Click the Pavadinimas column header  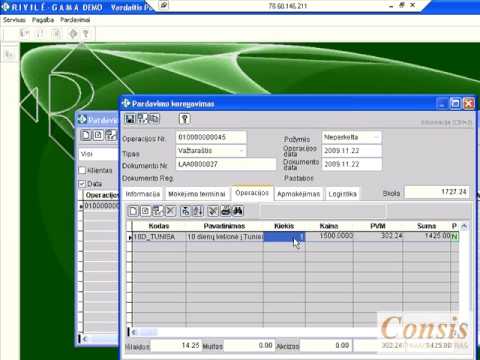click(x=224, y=226)
